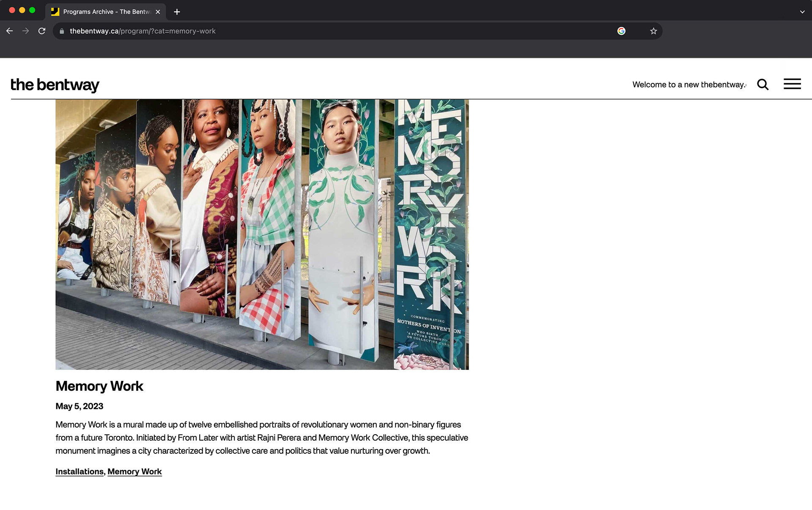Viewport: 812px width, 510px height.
Task: Select the Programs Archive browser tab
Action: pyautogui.click(x=105, y=12)
